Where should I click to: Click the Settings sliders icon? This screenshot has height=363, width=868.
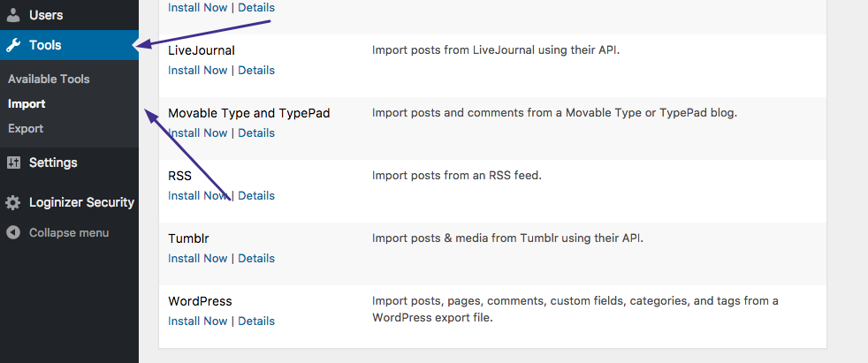[x=13, y=163]
